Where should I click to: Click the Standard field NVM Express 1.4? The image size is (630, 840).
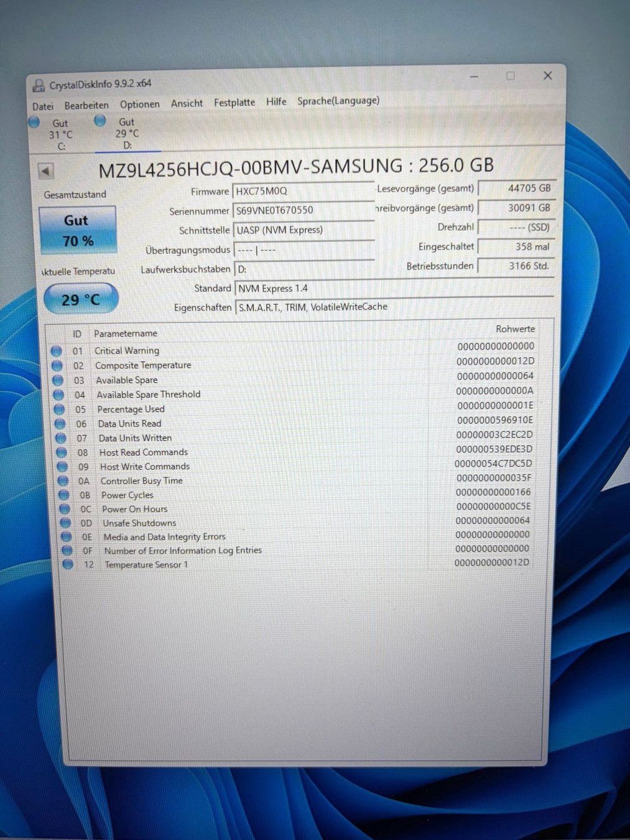coord(394,288)
